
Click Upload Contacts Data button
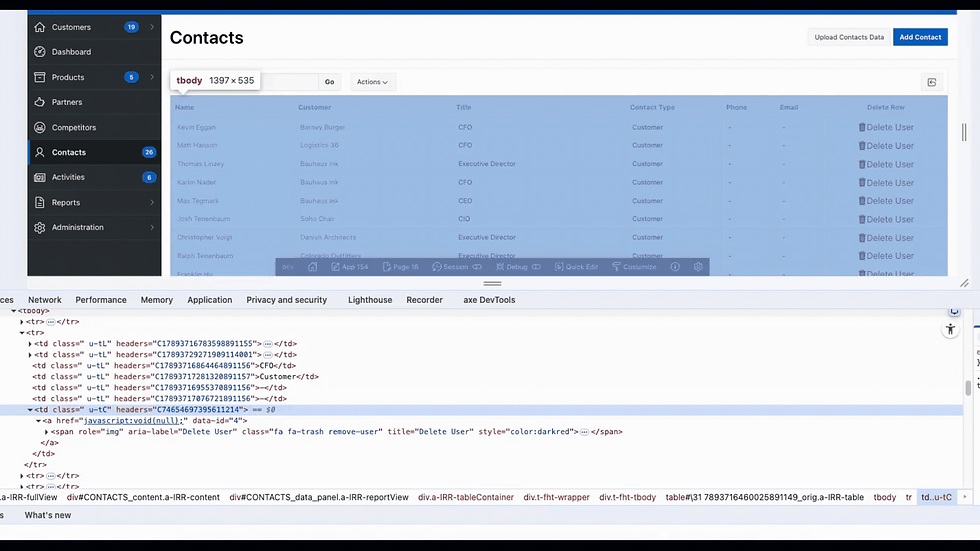coord(849,37)
